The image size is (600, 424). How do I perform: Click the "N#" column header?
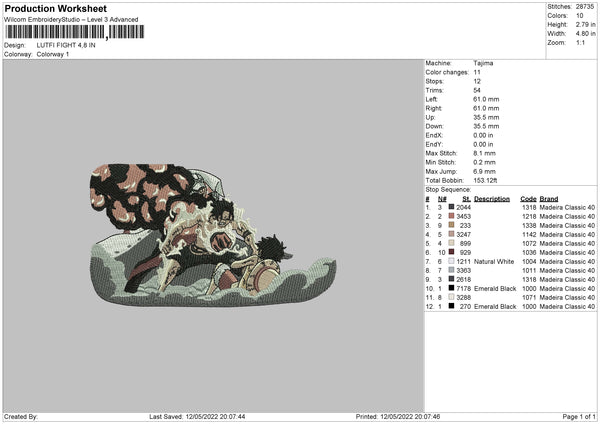pyautogui.click(x=442, y=199)
